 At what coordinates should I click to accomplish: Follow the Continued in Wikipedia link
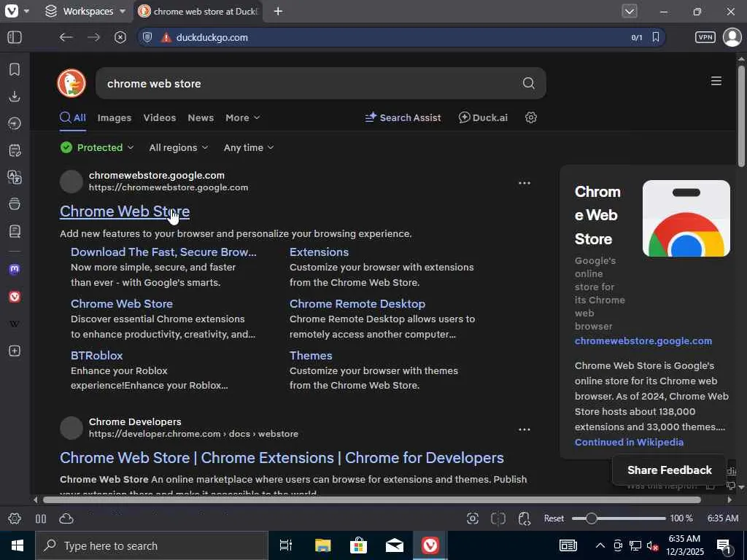(x=629, y=442)
